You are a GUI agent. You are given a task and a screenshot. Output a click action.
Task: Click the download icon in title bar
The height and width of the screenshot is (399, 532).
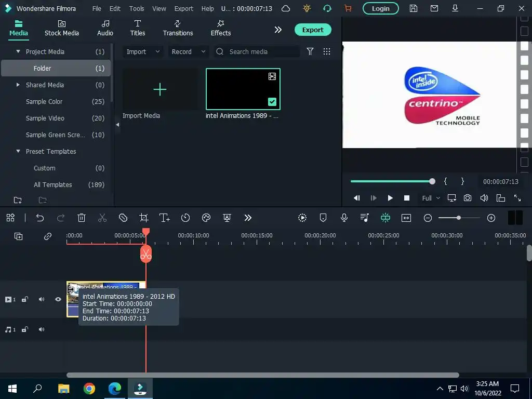[455, 8]
